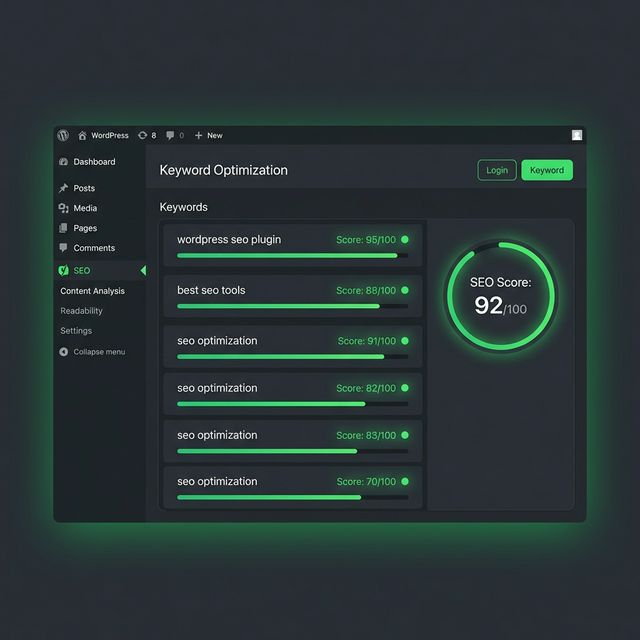Image resolution: width=640 pixels, height=640 pixels.
Task: Select the best seo tools keyword row
Action: coord(292,296)
